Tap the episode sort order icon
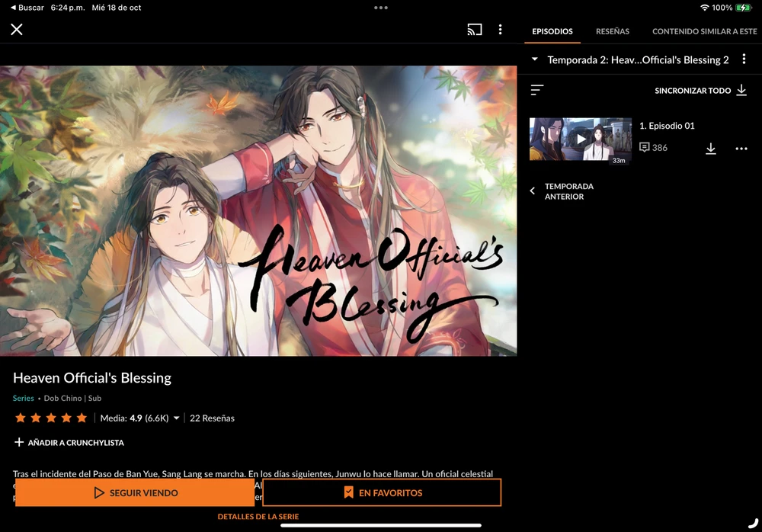 click(x=537, y=90)
